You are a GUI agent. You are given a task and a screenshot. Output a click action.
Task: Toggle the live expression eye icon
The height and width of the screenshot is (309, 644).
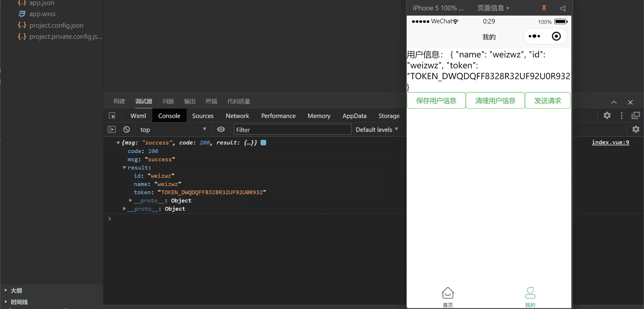pyautogui.click(x=221, y=129)
